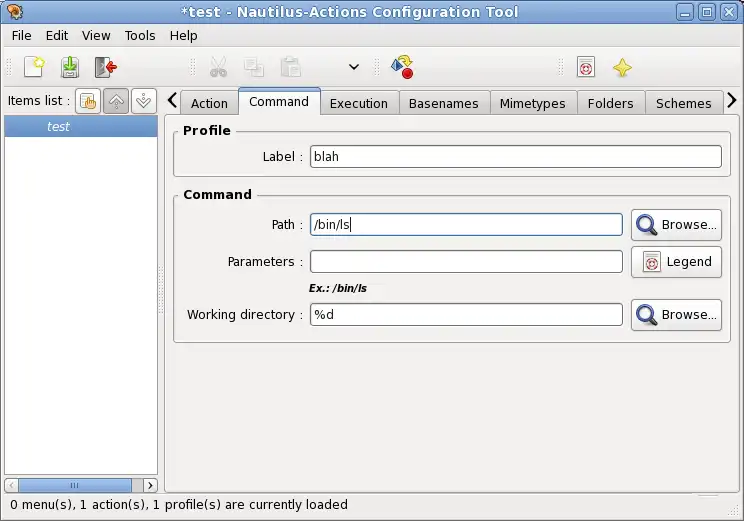Toggle descending sort order in Items list
744x521 pixels.
pyautogui.click(x=144, y=101)
